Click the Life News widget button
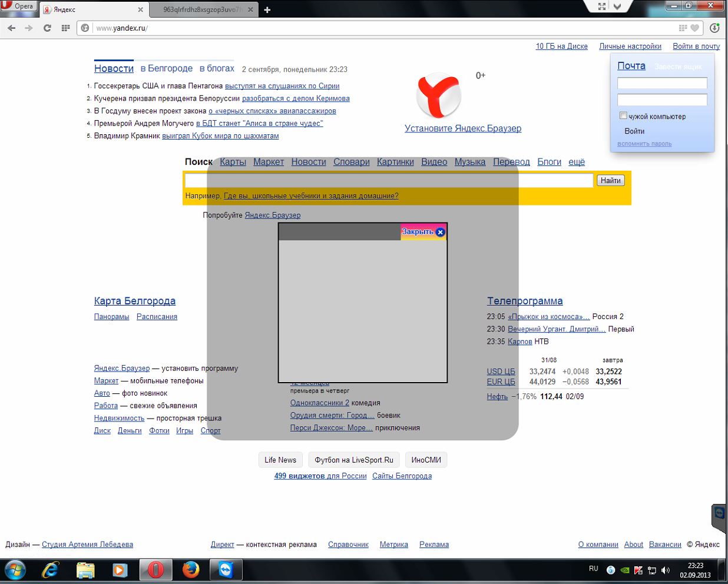 tap(280, 460)
